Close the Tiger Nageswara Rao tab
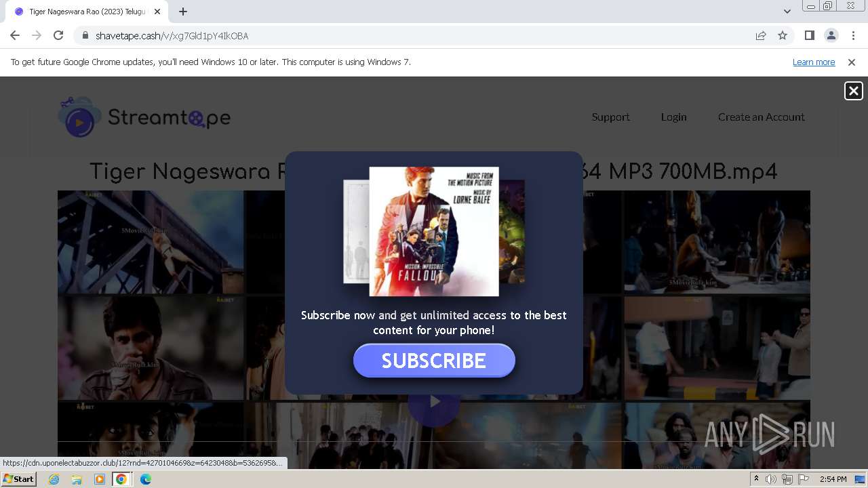This screenshot has width=868, height=488. 157,12
